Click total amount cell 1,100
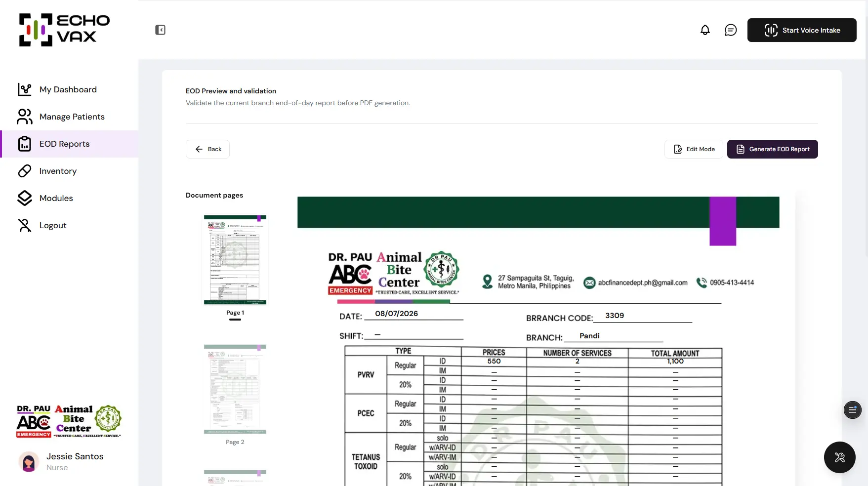The height and width of the screenshot is (486, 868). coord(675,362)
